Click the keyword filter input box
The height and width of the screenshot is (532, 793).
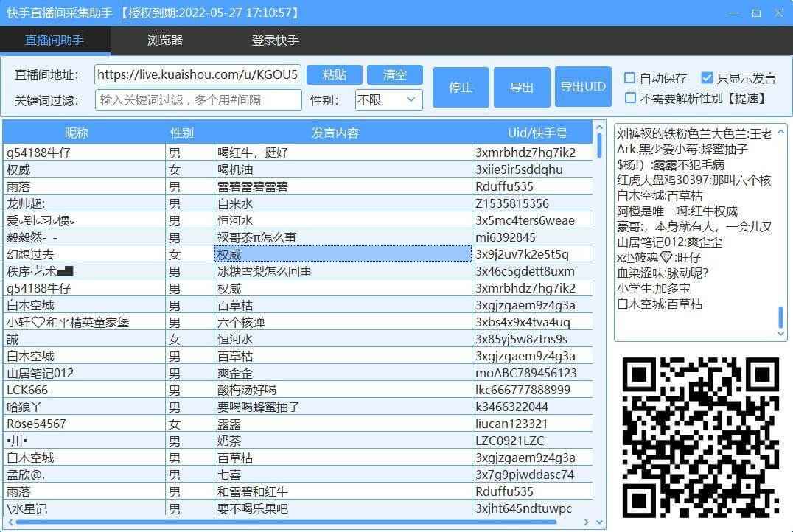[x=198, y=99]
